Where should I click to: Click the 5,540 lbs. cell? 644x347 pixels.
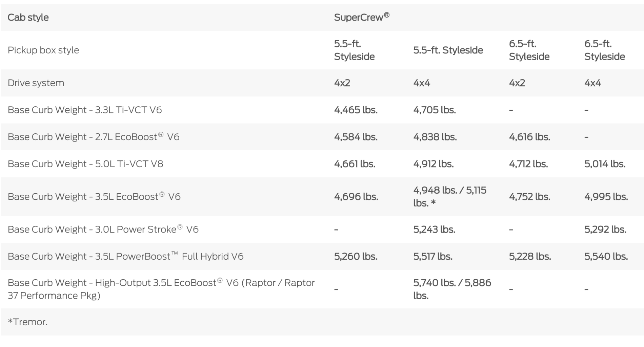[606, 257]
